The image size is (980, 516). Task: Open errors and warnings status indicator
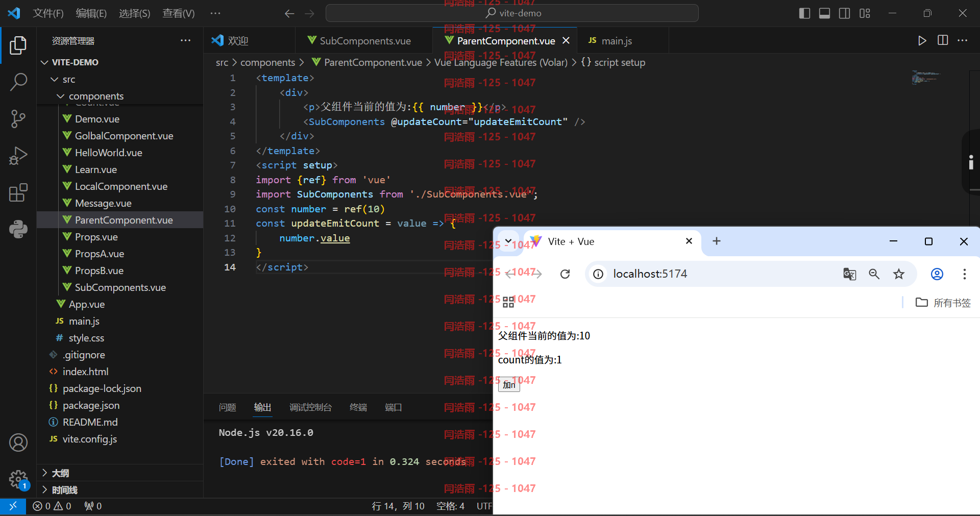52,506
